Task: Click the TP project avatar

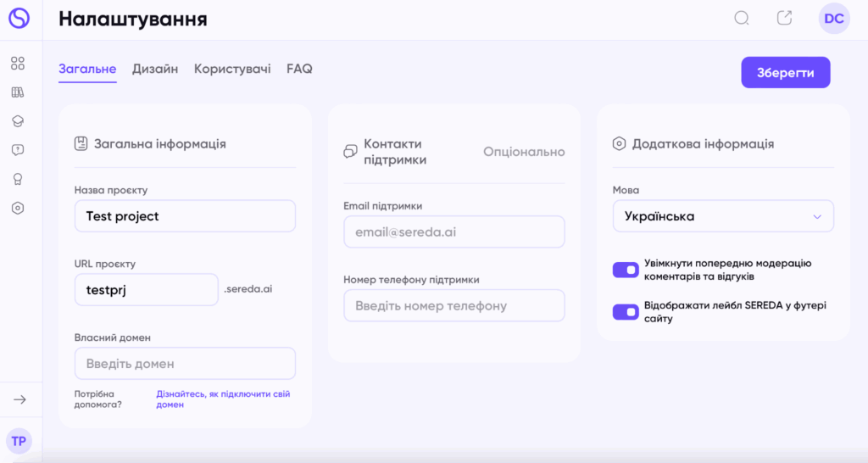Action: (x=19, y=442)
